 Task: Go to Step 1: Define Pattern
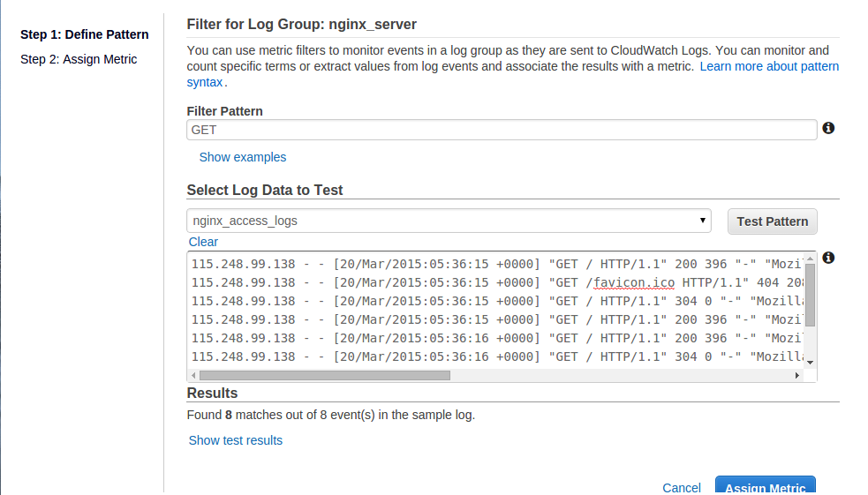coord(84,34)
